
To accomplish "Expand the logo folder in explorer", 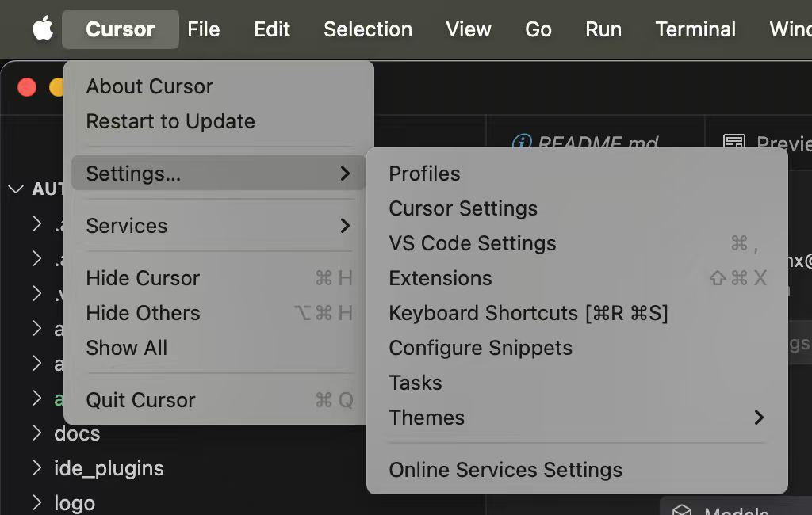I will click(74, 503).
